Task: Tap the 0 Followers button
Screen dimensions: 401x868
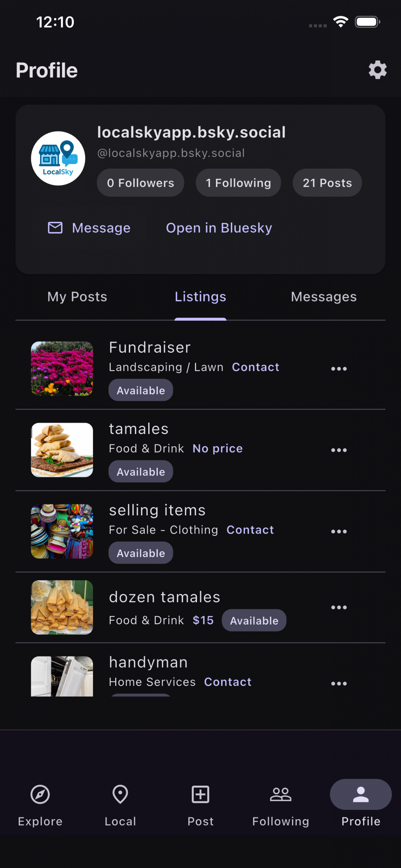Action: point(140,183)
